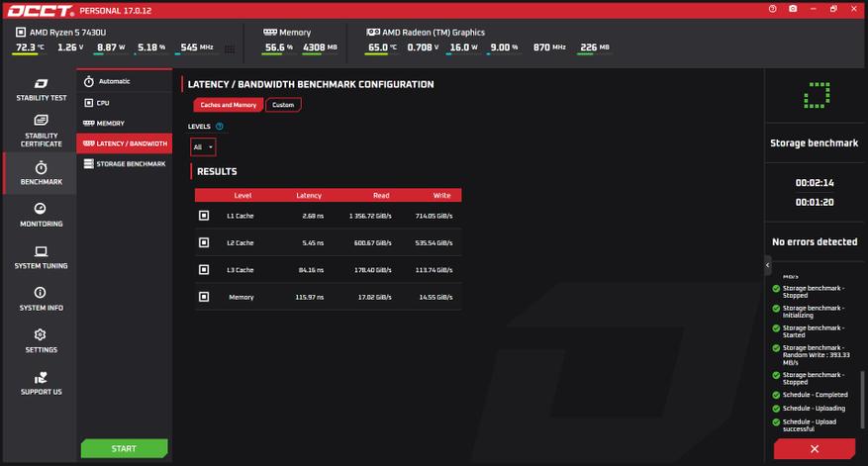Click GPU temperature 65.0 °C reading
The height and width of the screenshot is (466, 868).
point(382,47)
